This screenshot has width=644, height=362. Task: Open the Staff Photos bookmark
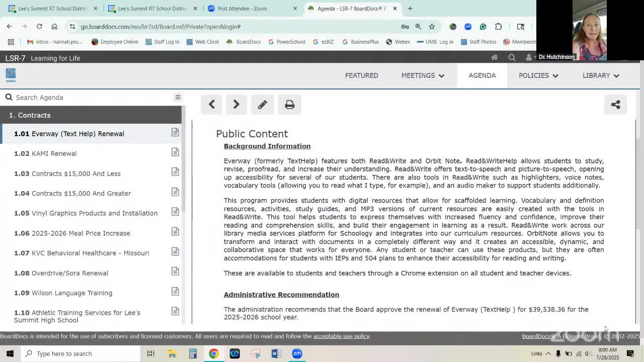pos(478,42)
